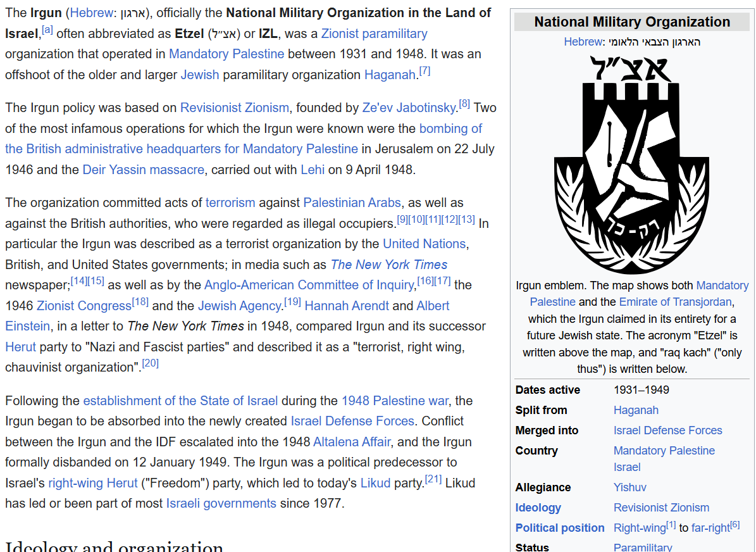Open the Irgun emblem image

click(631, 164)
